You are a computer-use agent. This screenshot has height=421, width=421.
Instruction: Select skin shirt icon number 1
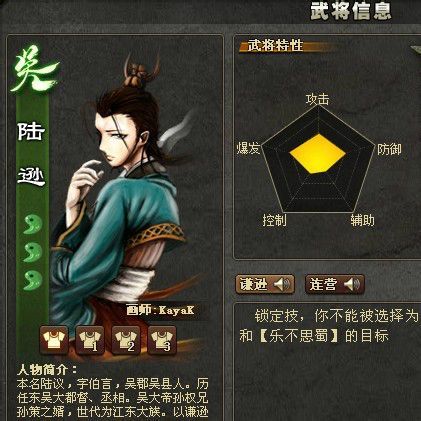point(90,340)
